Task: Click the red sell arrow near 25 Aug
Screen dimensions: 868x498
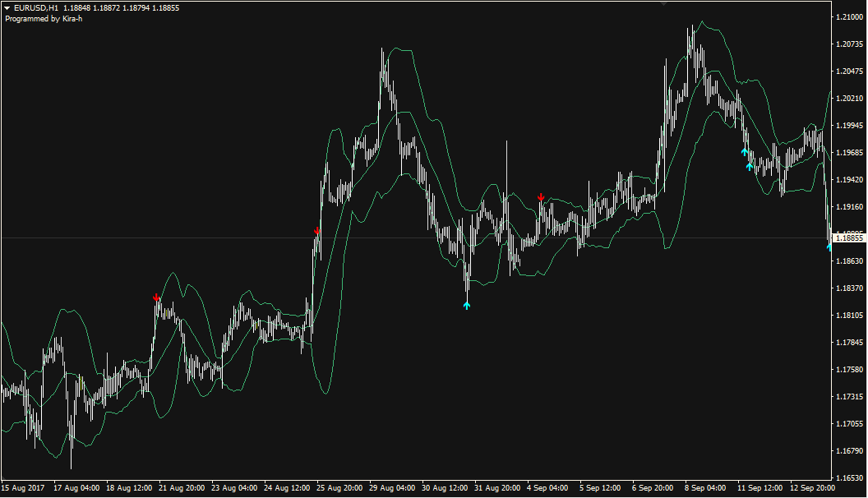Action: (x=316, y=231)
